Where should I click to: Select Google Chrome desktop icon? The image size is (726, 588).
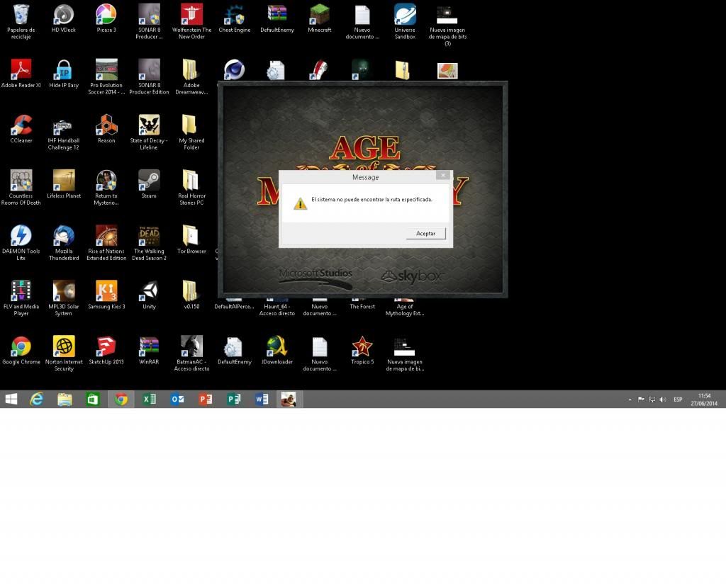point(21,351)
